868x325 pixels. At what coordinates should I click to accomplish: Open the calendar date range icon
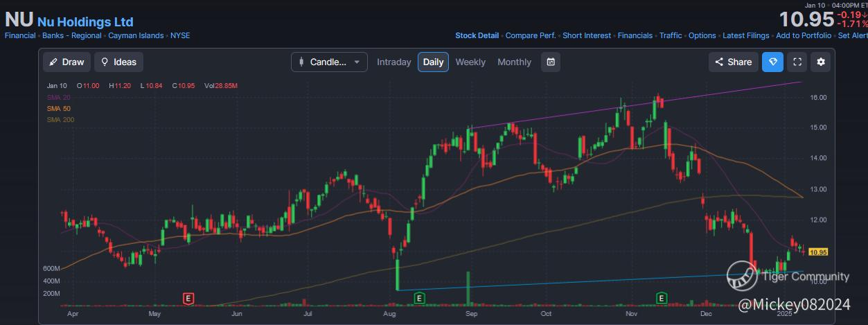pos(550,62)
